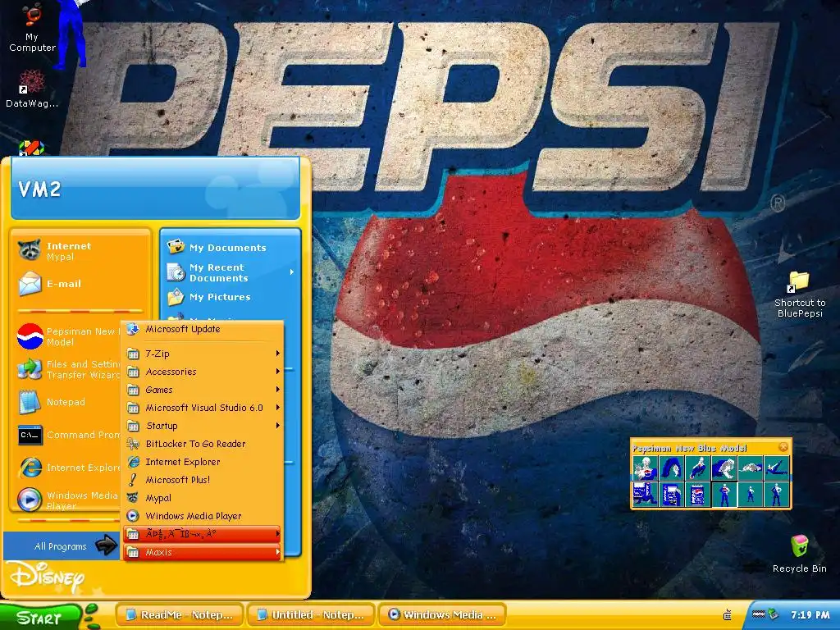Launch Pepsiman New Model pinned program
This screenshot has width=840, height=630.
click(69, 336)
